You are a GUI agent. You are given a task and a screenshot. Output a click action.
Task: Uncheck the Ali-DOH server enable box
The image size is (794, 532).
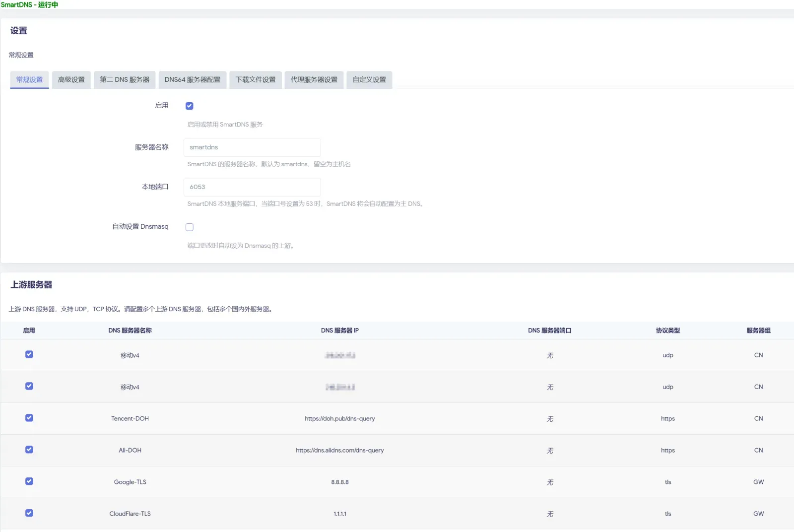pyautogui.click(x=29, y=450)
